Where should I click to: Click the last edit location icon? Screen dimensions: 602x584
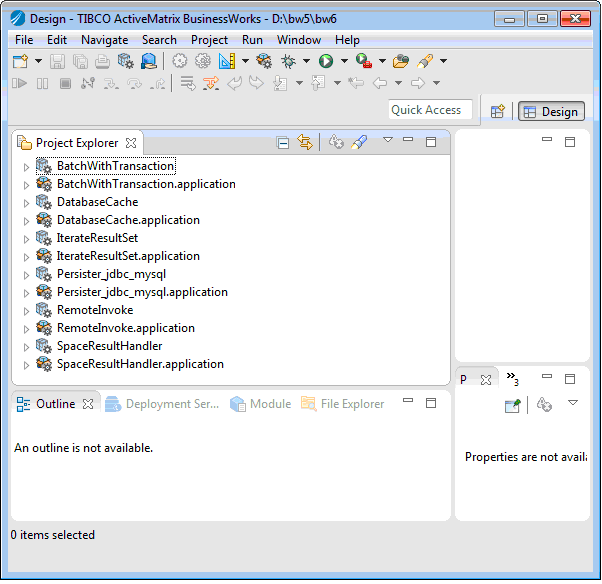356,83
